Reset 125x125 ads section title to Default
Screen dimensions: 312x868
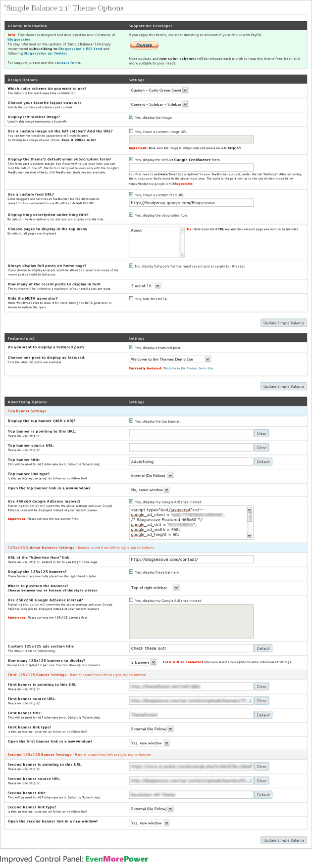[263, 648]
